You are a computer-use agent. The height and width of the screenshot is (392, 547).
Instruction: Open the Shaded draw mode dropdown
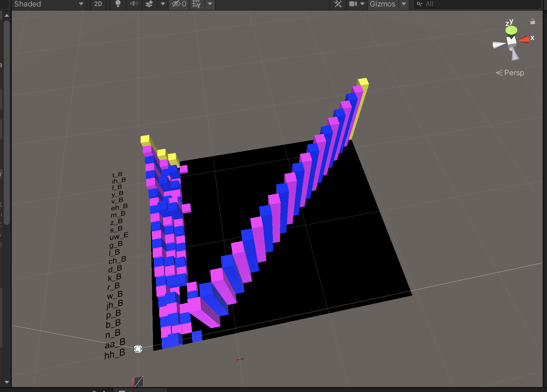click(48, 4)
